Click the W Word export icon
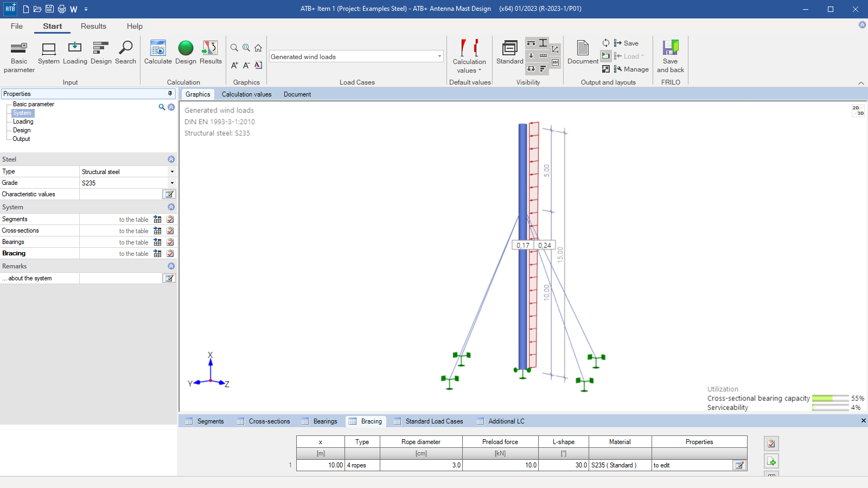The width and height of the screenshot is (868, 488). tap(74, 9)
